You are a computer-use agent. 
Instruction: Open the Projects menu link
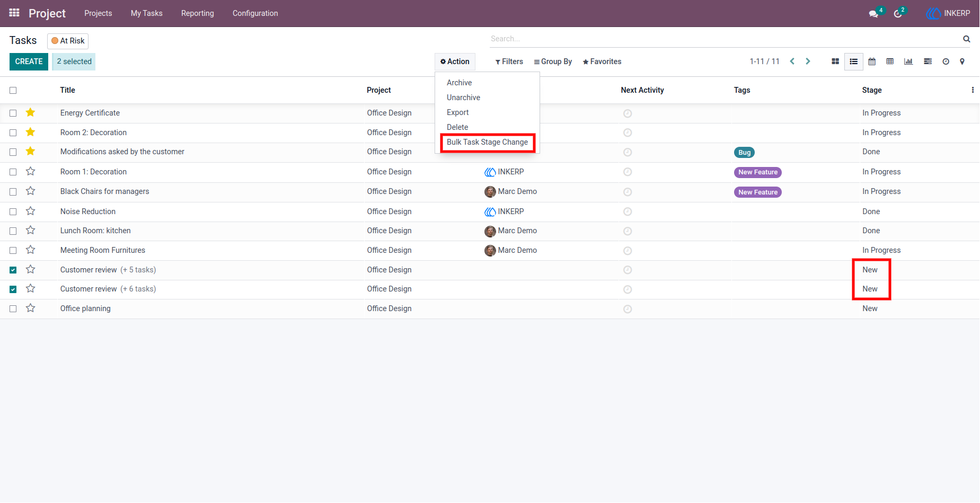click(98, 13)
